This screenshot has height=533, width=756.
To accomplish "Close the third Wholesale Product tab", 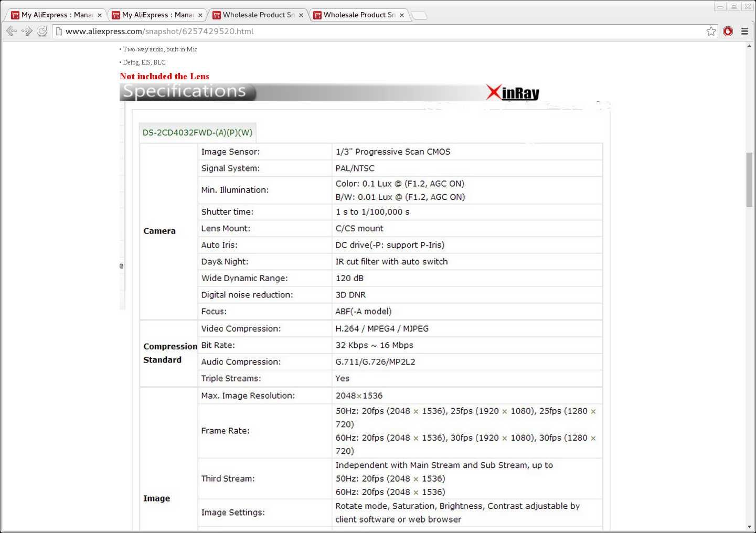I will pos(301,15).
